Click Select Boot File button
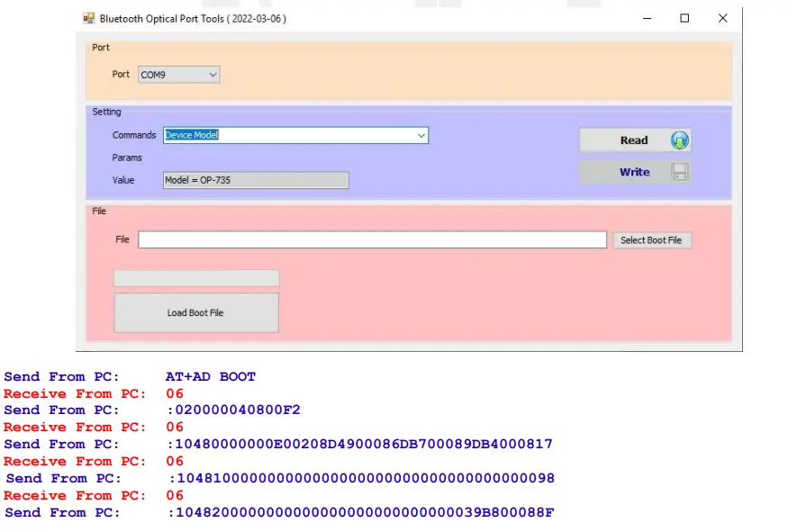 coord(652,240)
